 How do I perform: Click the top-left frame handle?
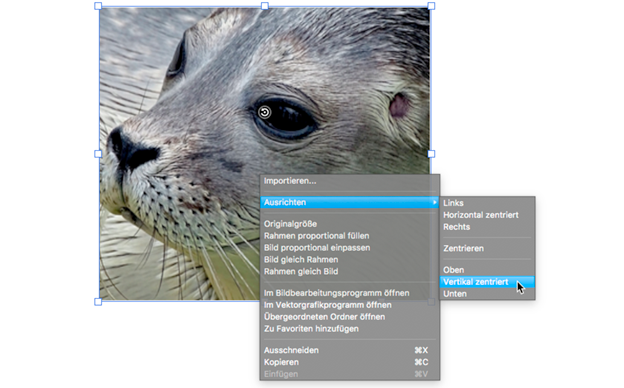click(x=98, y=6)
